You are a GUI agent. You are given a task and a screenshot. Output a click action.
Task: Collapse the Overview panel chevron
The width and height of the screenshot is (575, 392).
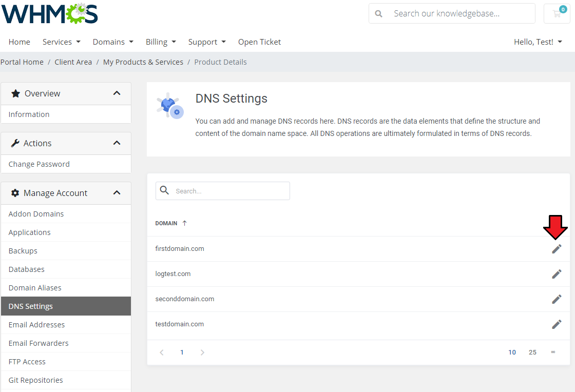pos(117,93)
